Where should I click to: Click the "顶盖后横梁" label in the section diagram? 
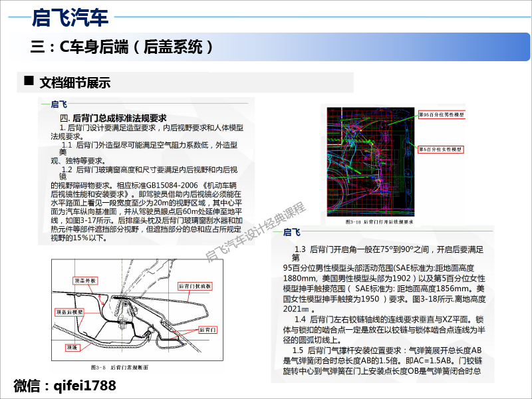(70, 312)
